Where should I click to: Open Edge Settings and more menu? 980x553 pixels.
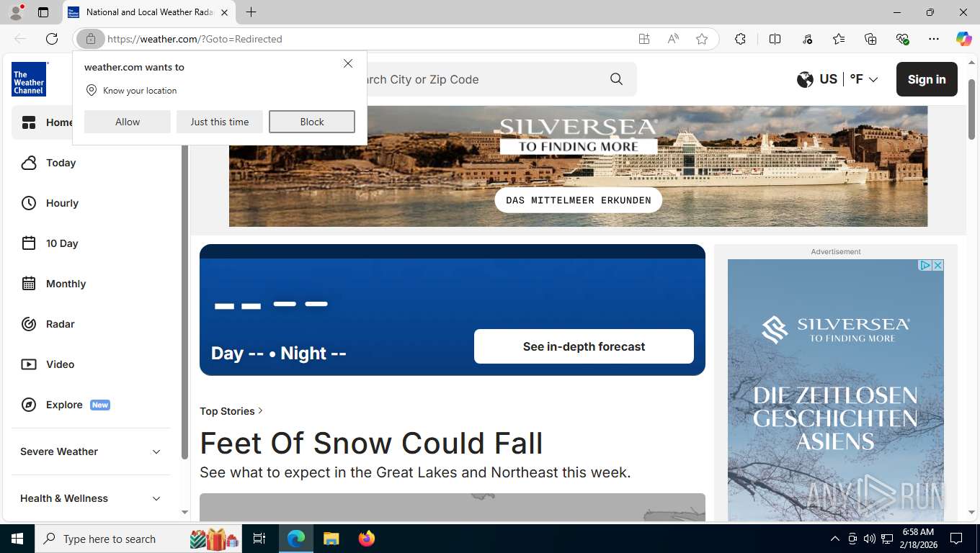pyautogui.click(x=934, y=39)
